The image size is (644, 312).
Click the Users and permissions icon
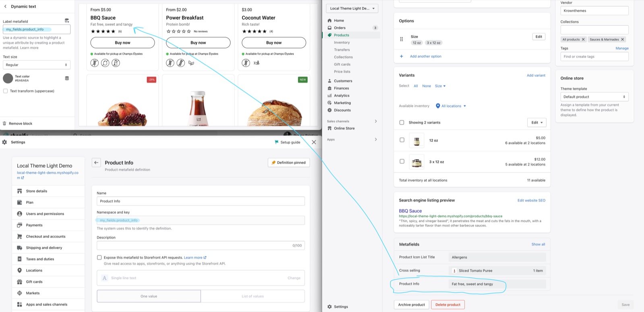[x=19, y=213]
